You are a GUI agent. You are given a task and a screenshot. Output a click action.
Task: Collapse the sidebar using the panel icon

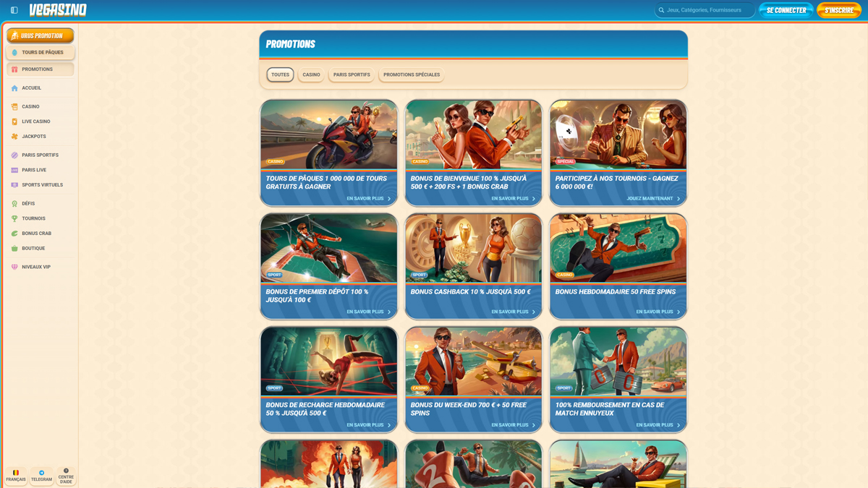tap(14, 10)
